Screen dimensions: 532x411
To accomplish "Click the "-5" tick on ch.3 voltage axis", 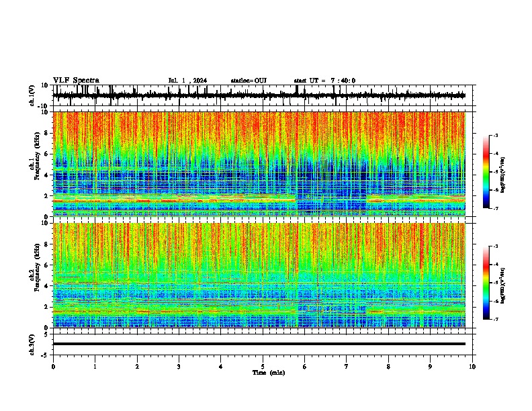I will click(45, 355).
